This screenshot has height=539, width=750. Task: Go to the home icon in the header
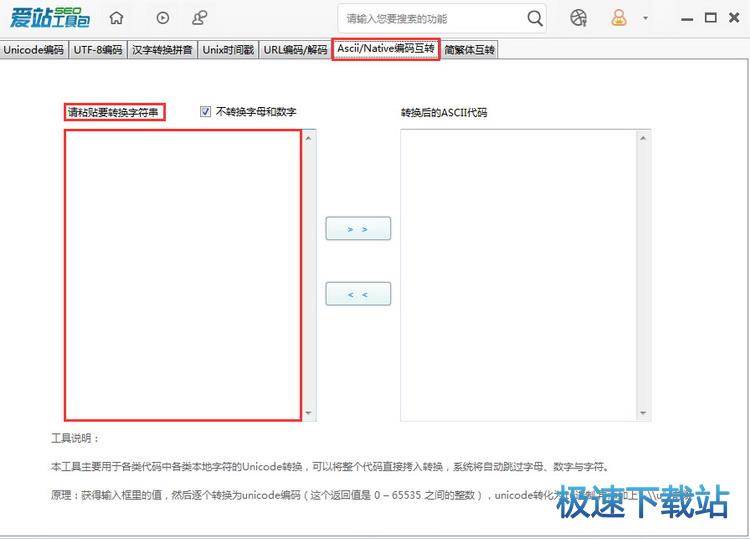point(116,18)
